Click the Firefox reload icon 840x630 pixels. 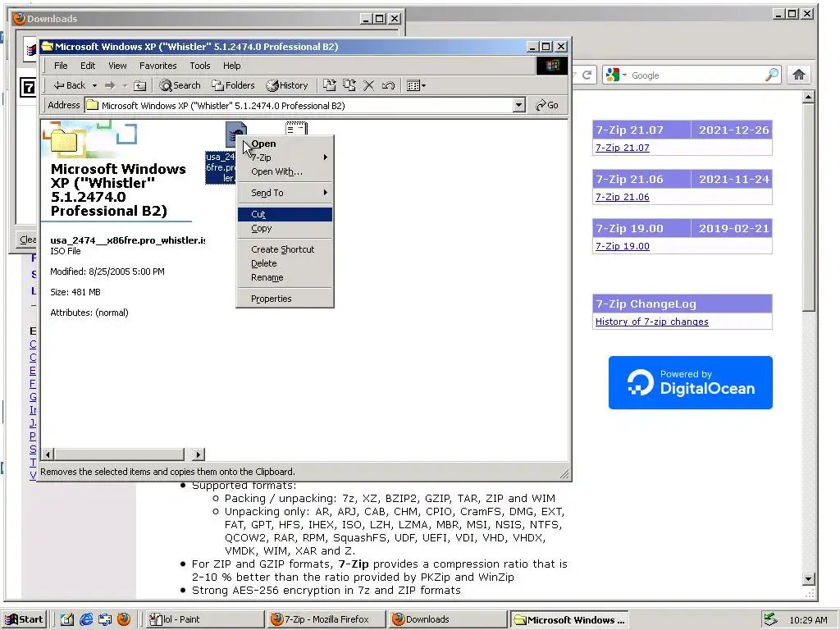(587, 75)
